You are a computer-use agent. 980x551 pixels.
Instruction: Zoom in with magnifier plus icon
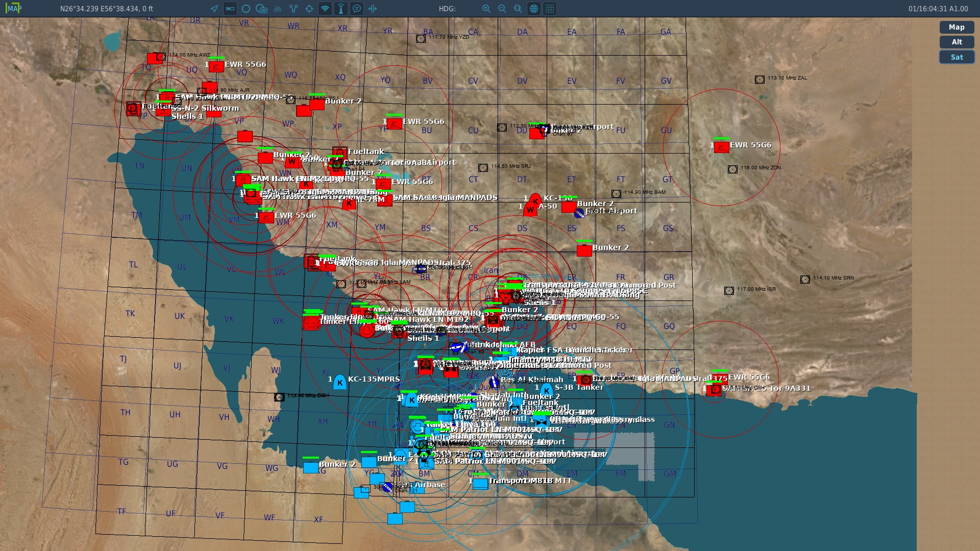tap(486, 9)
